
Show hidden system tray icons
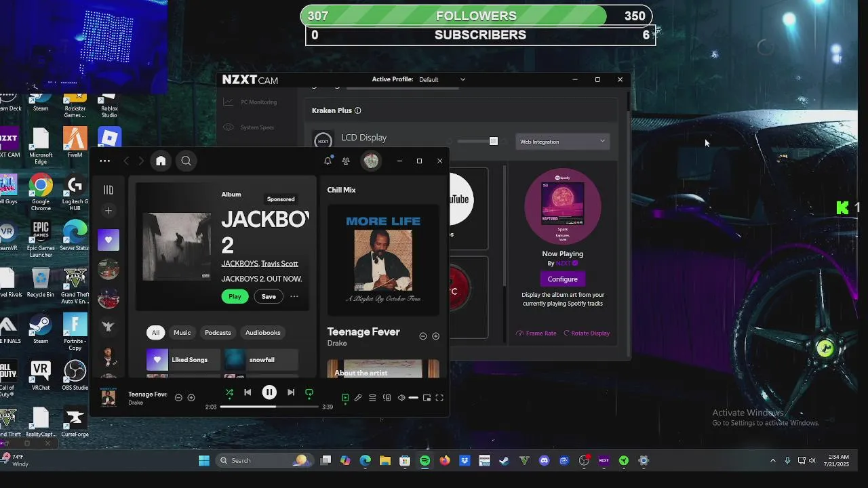tap(772, 461)
